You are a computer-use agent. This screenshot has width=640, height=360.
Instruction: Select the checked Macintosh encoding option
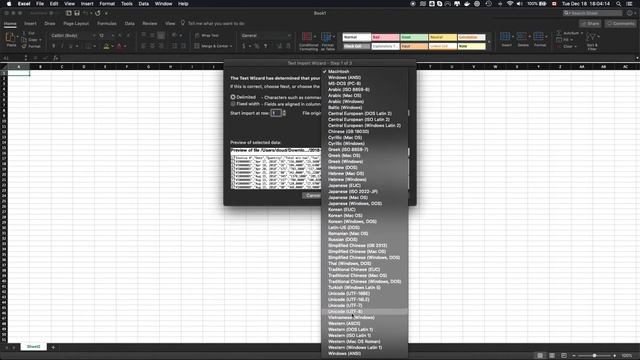tap(364, 71)
